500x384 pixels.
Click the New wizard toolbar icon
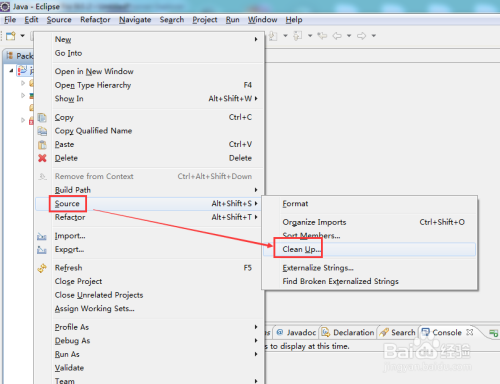coord(11,35)
